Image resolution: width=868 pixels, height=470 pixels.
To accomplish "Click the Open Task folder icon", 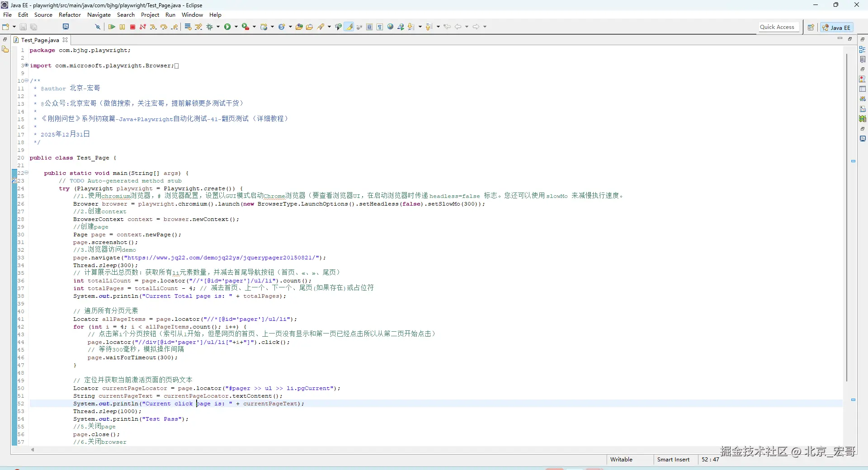I will tap(309, 27).
